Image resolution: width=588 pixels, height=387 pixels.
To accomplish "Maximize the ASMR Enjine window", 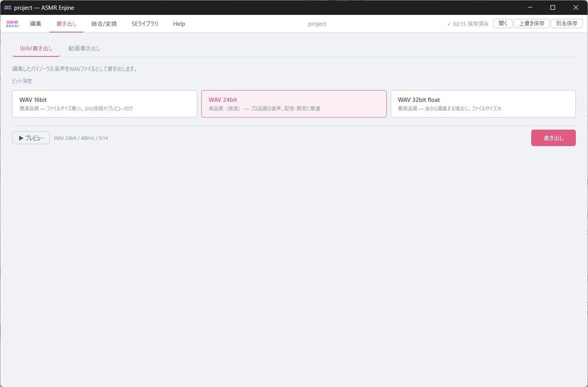I will tap(553, 7).
